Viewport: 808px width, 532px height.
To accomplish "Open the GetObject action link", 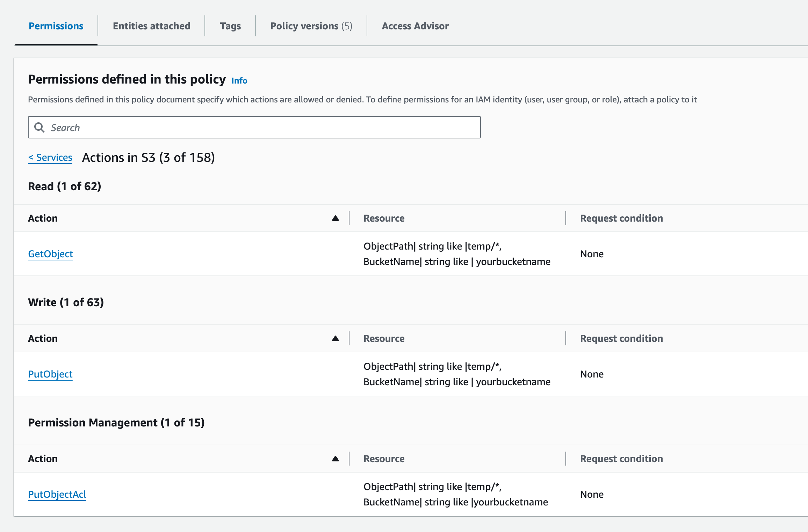I will [x=51, y=254].
